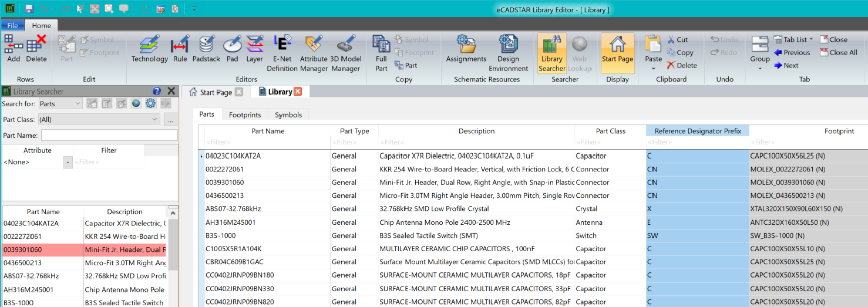The width and height of the screenshot is (868, 307).
Task: Open the Layer editor
Action: [254, 49]
